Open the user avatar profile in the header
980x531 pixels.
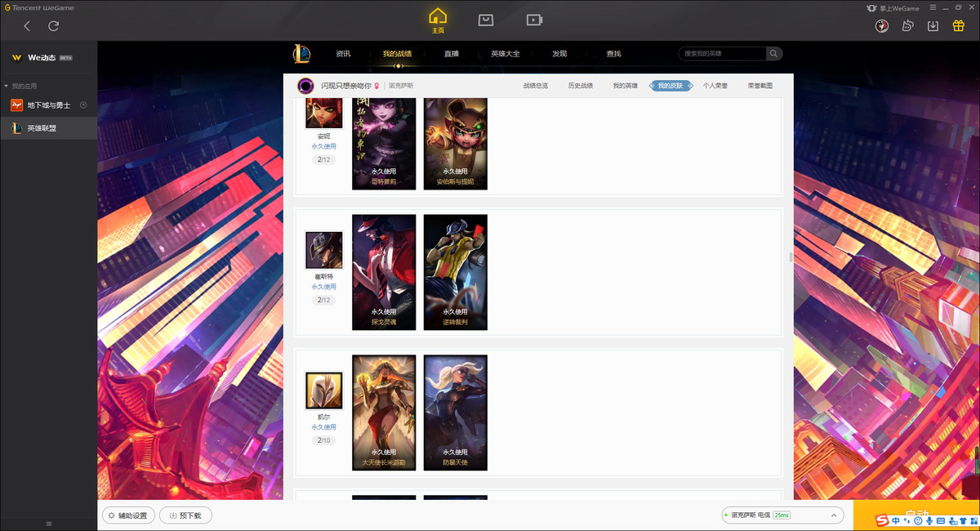(882, 25)
